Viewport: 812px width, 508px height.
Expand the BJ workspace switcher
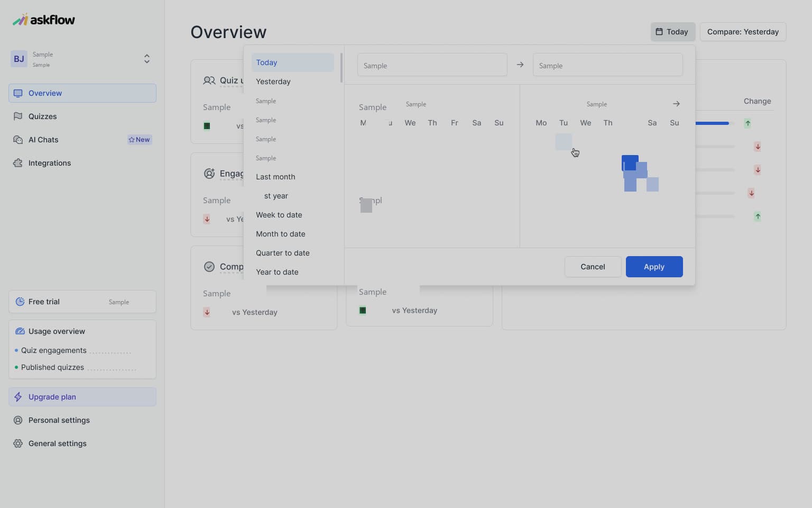(x=147, y=59)
